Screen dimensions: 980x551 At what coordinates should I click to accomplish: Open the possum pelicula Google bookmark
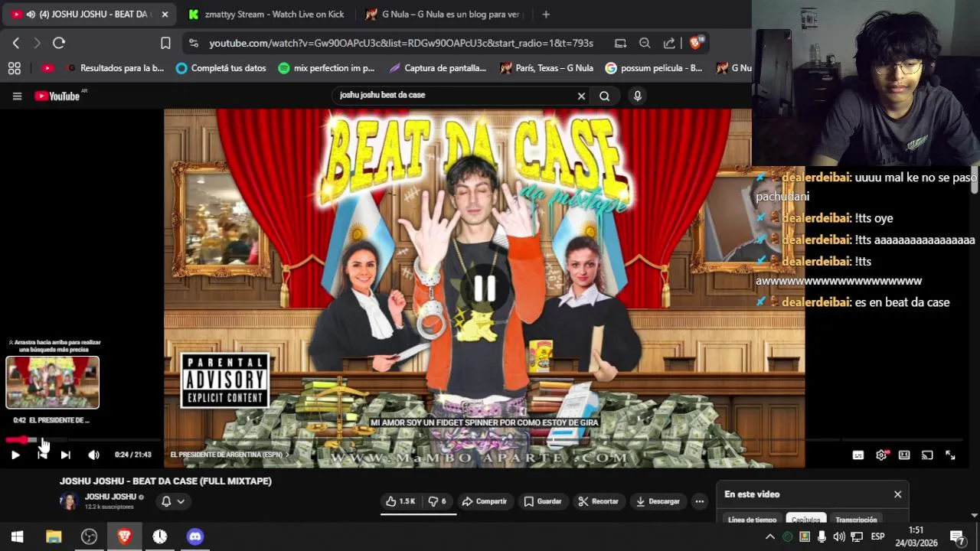tap(654, 68)
